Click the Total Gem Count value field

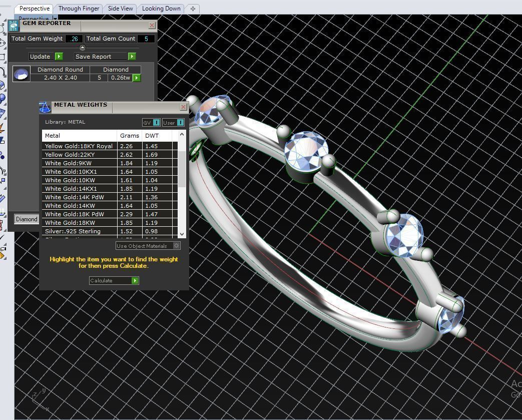146,39
